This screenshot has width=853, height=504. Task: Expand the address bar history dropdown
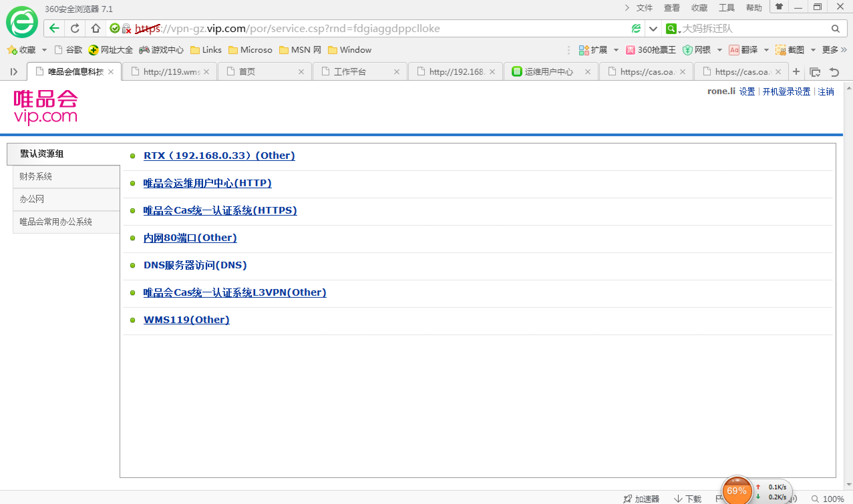653,28
